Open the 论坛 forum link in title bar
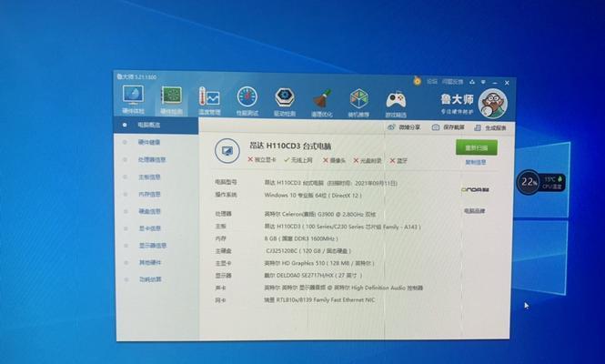The height and width of the screenshot is (364, 605). pyautogui.click(x=432, y=82)
